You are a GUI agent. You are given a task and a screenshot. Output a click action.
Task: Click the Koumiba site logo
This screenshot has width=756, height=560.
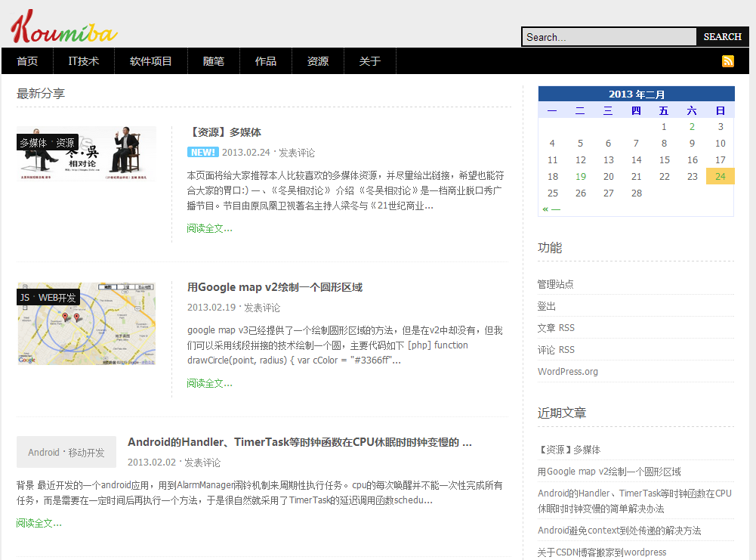pyautogui.click(x=64, y=27)
